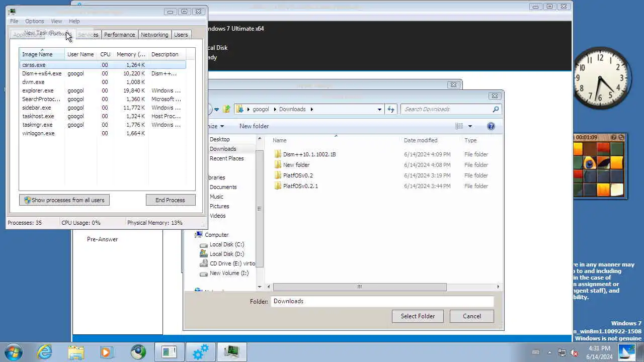Click the search magnifier in Search Downloads

(496, 109)
